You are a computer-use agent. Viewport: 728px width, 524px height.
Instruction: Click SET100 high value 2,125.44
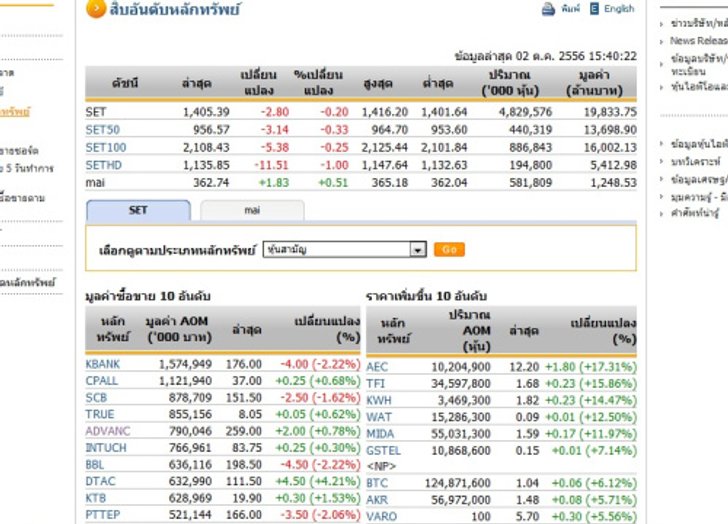384,147
